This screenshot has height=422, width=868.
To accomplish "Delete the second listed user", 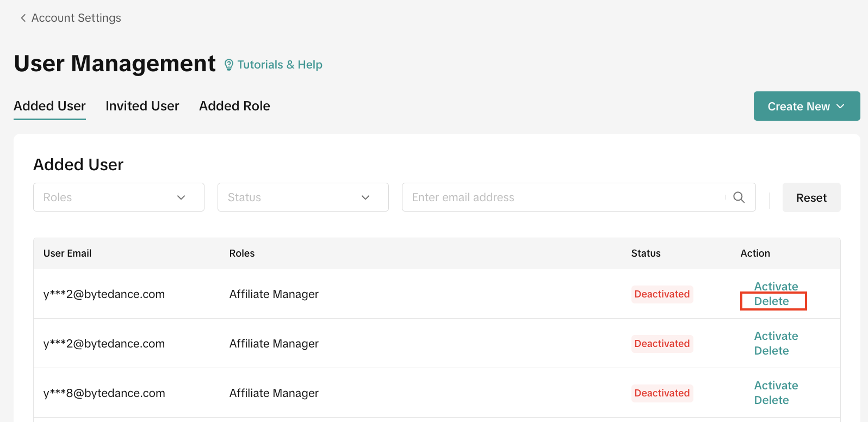I will (x=771, y=351).
